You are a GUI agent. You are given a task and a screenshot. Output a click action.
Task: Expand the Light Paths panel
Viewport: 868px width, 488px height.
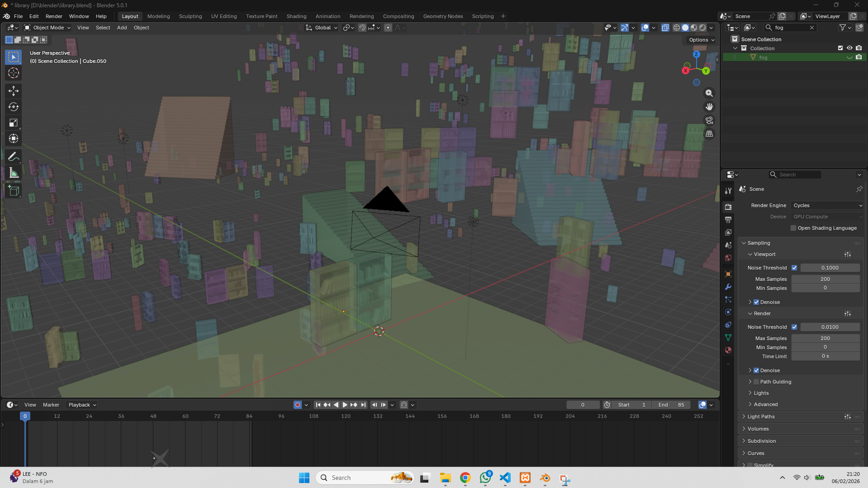tap(761, 417)
